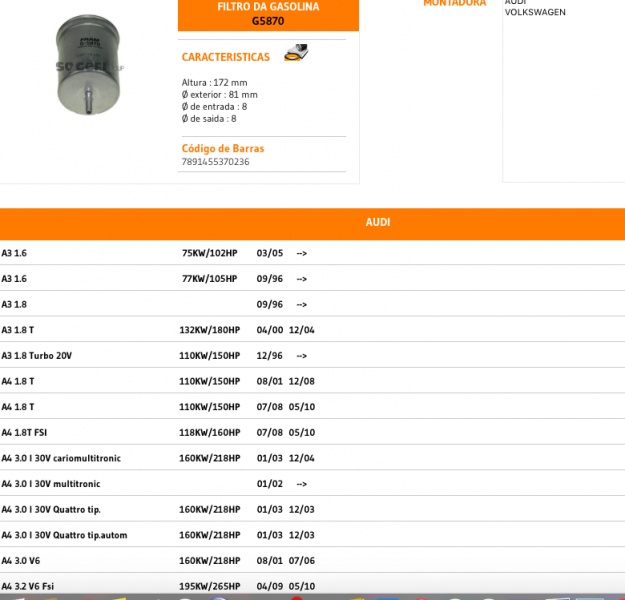Select barcode number 7891455370236

[215, 161]
